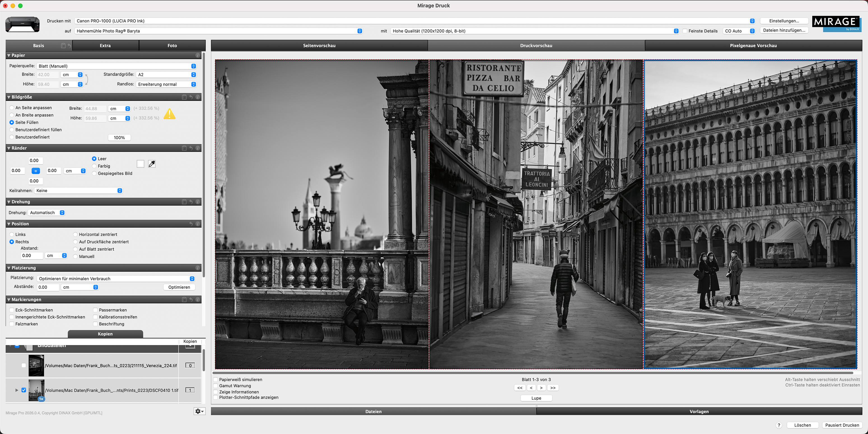Expand the DSCF0410 1.tif file row
Image resolution: width=868 pixels, height=434 pixels.
17,390
